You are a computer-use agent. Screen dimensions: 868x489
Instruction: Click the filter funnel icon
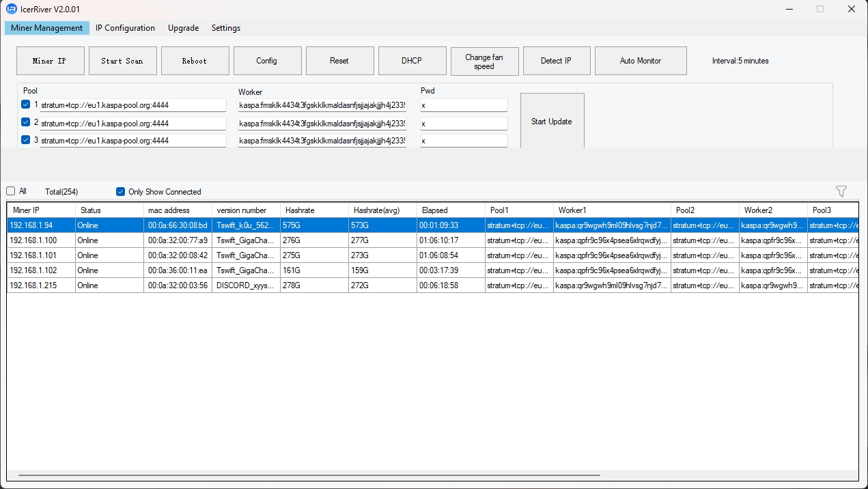click(x=841, y=192)
